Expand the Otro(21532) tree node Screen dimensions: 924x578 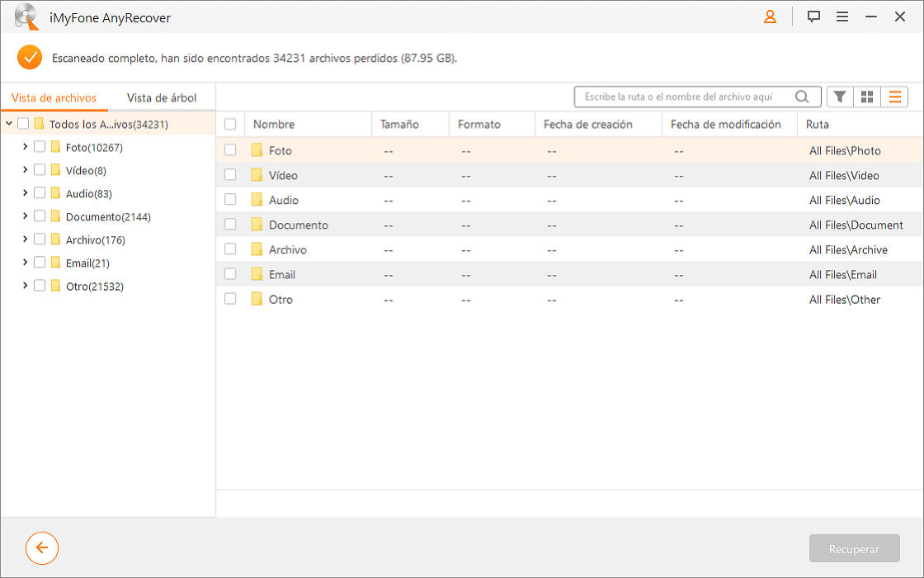tap(25, 286)
